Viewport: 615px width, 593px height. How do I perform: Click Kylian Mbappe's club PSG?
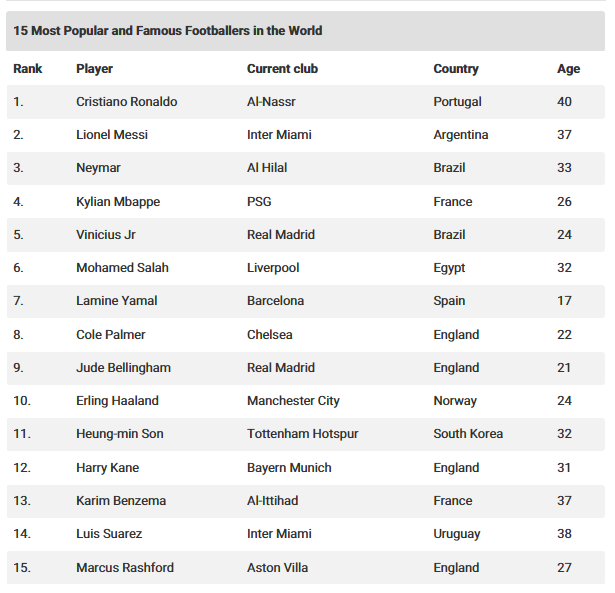pos(259,202)
